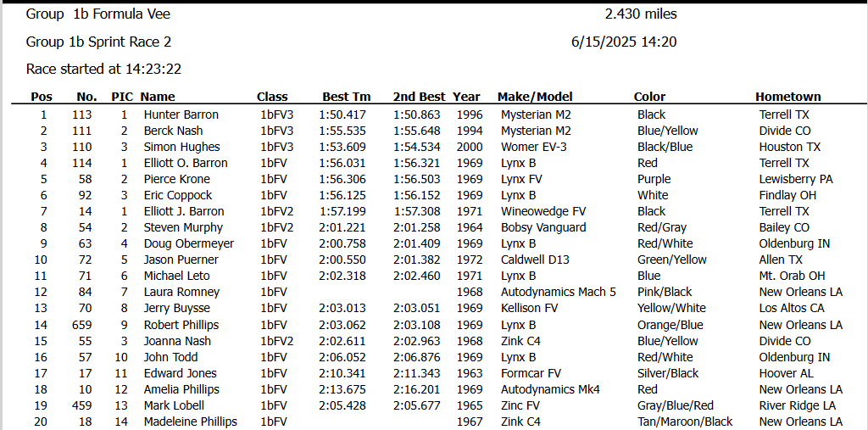Select Madeleine Phillips in last row
868x430 pixels.
click(191, 422)
